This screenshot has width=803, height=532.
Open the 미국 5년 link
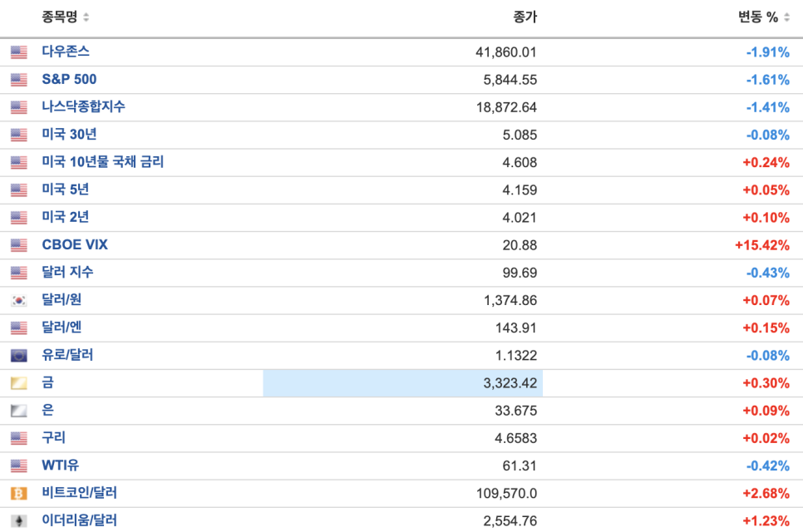point(66,190)
